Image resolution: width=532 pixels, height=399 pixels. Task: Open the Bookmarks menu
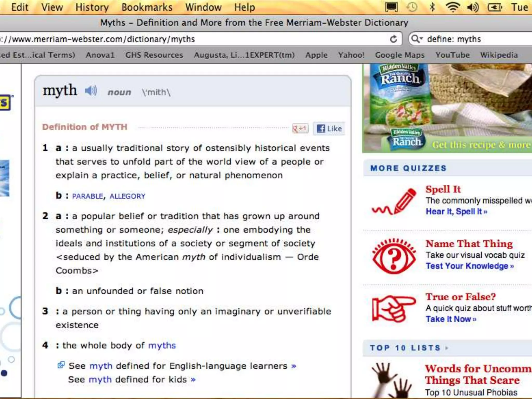147,7
